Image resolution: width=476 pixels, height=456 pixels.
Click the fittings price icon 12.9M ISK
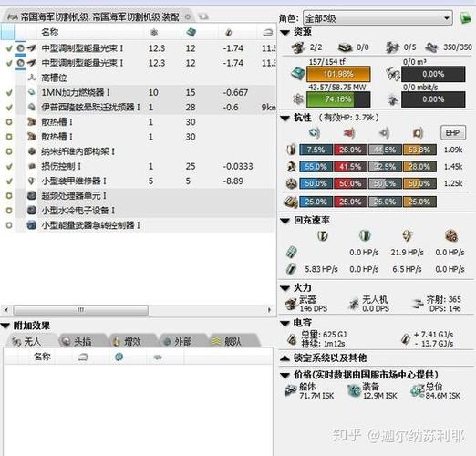354,390
